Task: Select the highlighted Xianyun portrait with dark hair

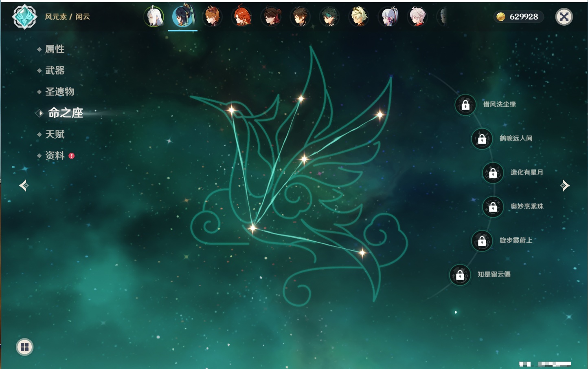Action: pos(183,16)
